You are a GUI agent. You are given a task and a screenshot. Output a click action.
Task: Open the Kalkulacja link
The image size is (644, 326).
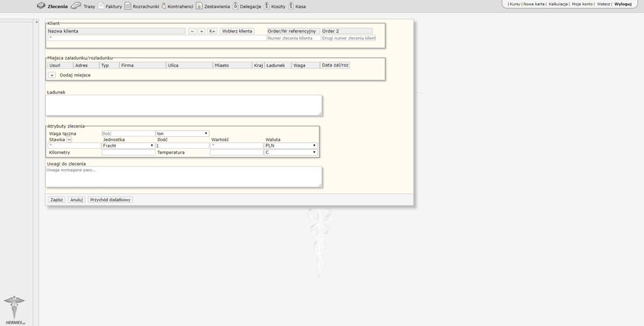click(558, 4)
